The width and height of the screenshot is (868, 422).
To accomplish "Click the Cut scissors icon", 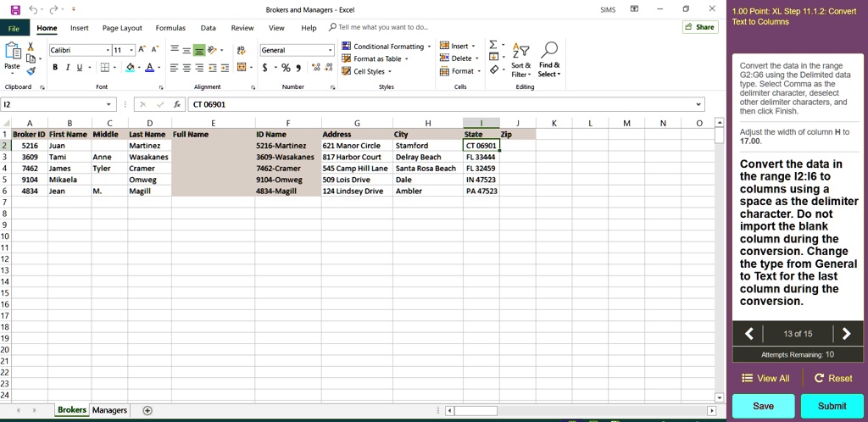I will (x=31, y=47).
